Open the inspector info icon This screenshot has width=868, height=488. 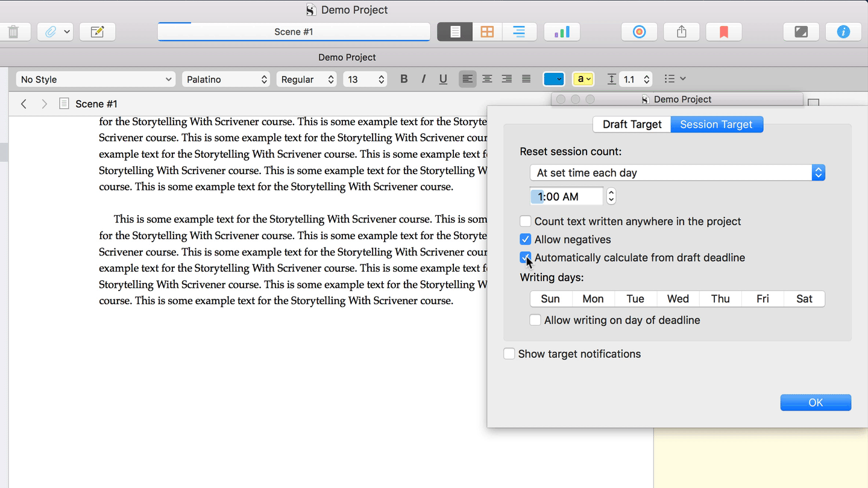[x=843, y=32]
